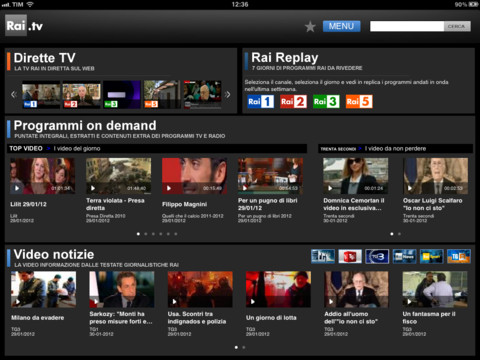Filter news by Rai News icon
Screen dimensions: 480x360
pos(404,256)
